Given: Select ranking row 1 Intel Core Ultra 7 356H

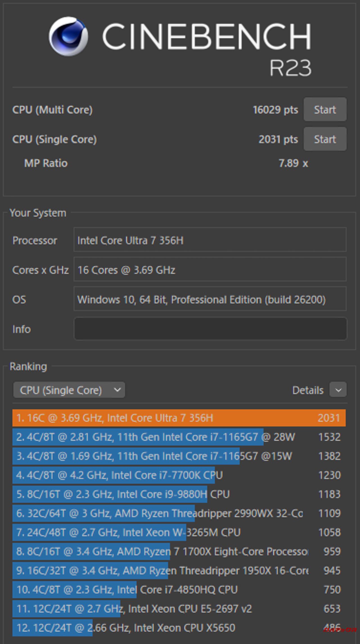Looking at the screenshot, I should coord(179,418).
